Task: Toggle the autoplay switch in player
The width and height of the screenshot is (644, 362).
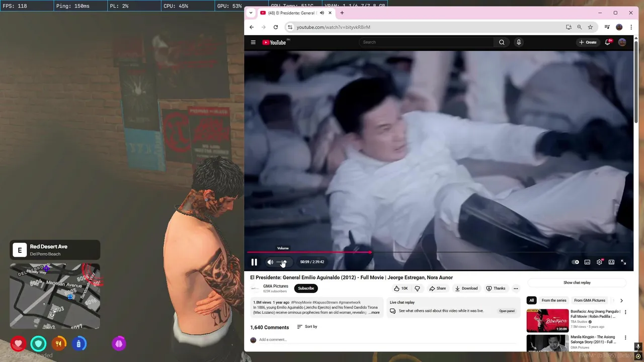Action: coord(576,262)
